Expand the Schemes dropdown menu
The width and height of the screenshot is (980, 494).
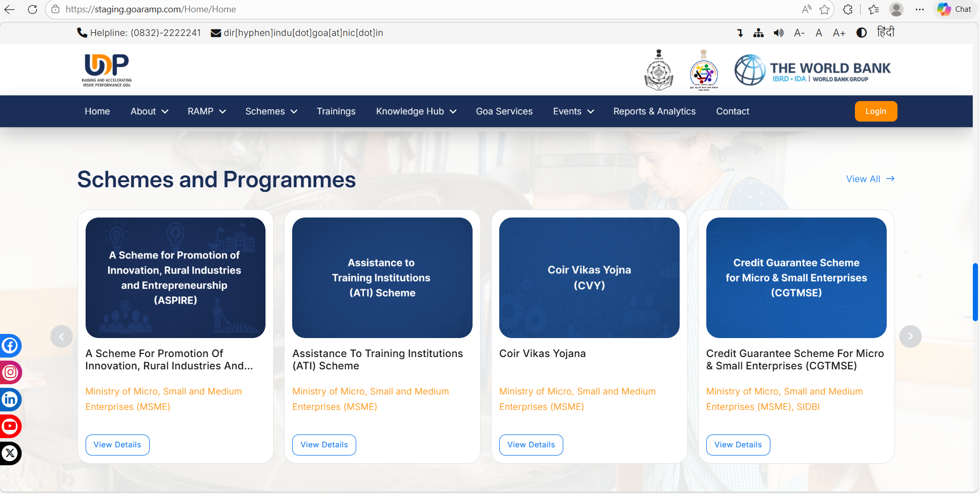[271, 111]
